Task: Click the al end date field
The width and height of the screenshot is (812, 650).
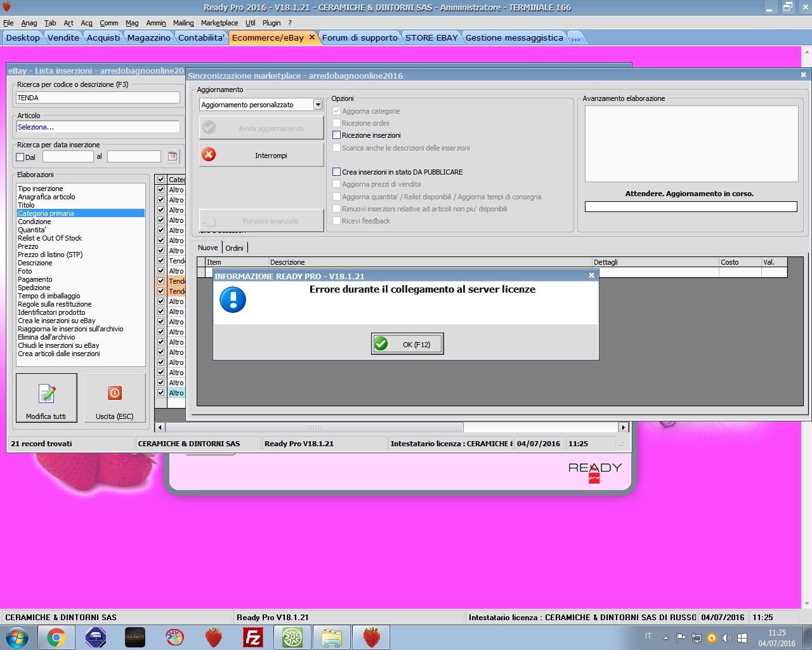Action: click(x=134, y=156)
